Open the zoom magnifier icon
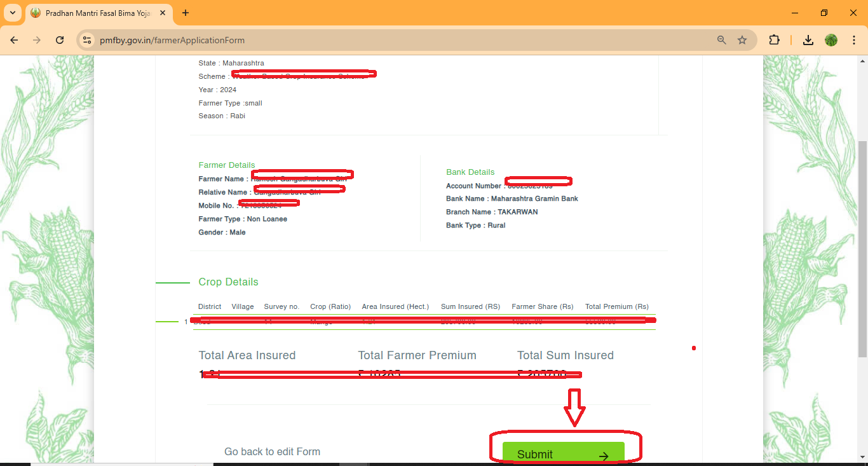Viewport: 868px width, 466px height. point(721,40)
